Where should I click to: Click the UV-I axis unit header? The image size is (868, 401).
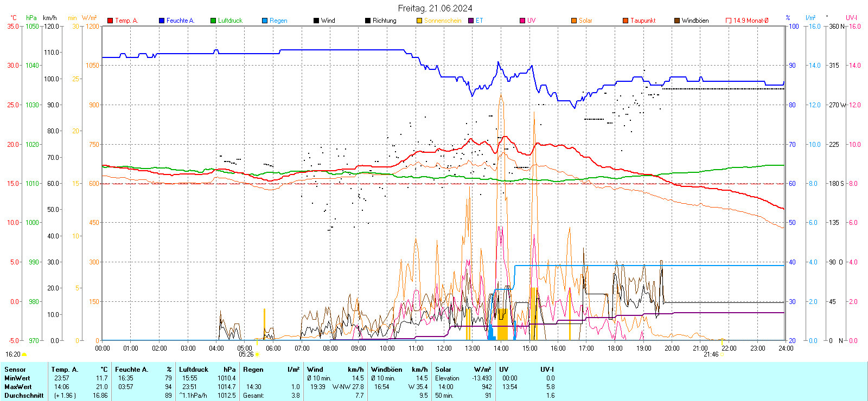[851, 18]
